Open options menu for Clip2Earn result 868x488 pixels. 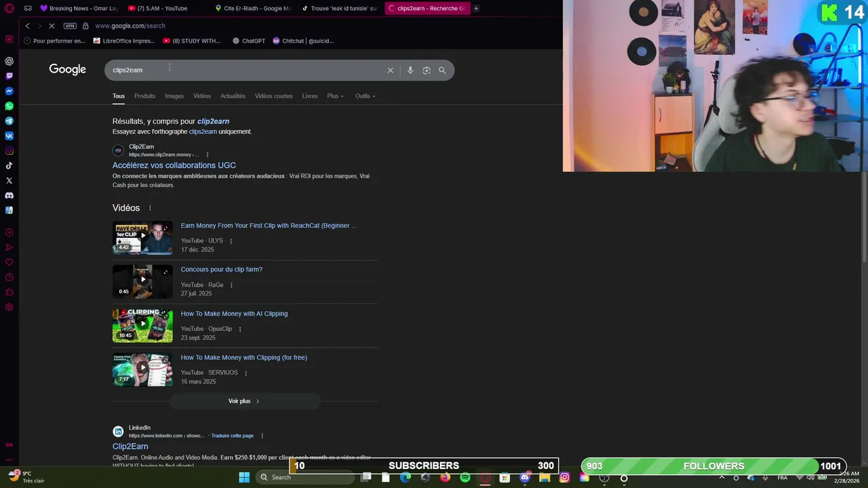[208, 155]
